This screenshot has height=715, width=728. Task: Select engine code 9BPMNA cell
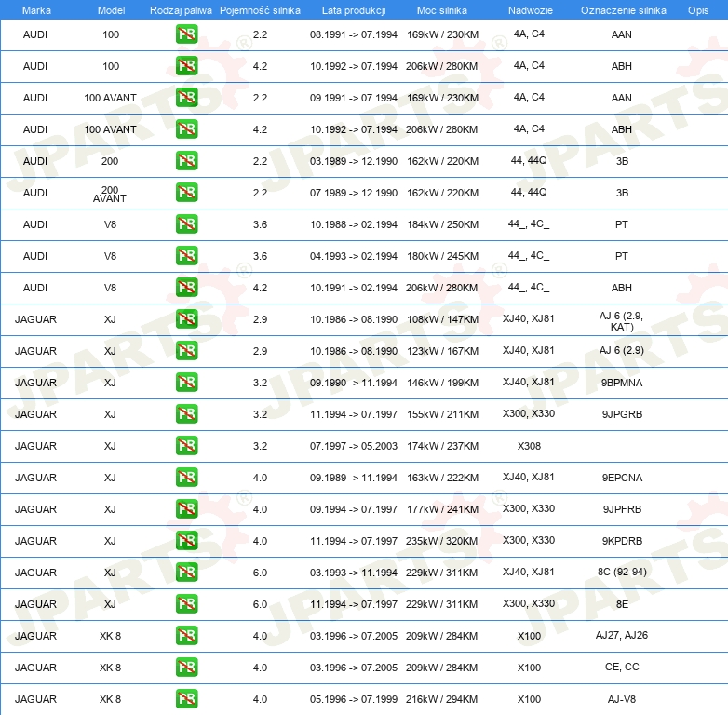[x=622, y=383]
